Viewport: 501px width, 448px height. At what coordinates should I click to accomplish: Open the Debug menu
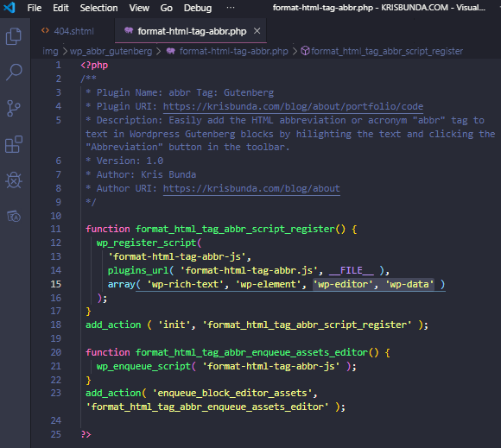pyautogui.click(x=198, y=8)
